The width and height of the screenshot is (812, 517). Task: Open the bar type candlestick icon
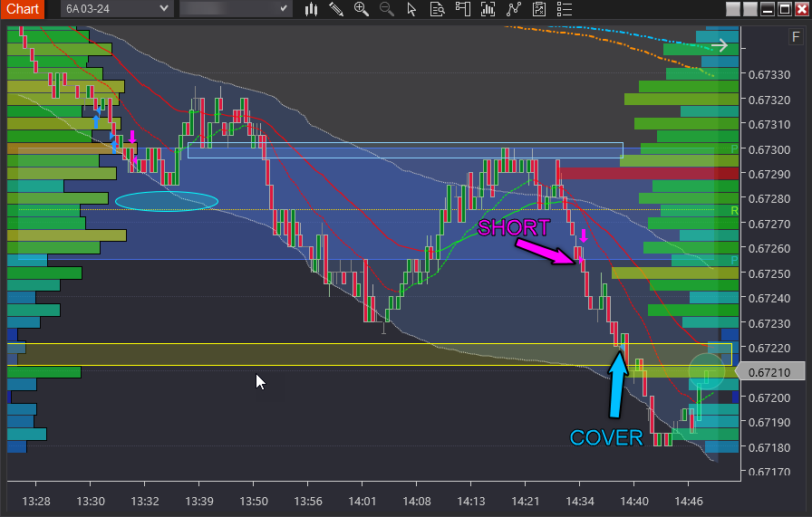(x=311, y=9)
